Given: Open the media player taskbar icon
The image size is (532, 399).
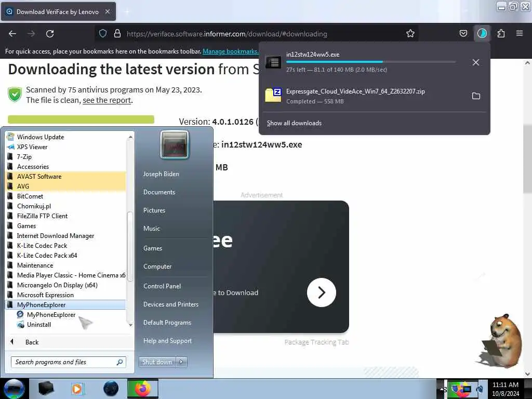Looking at the screenshot, I should point(77,389).
